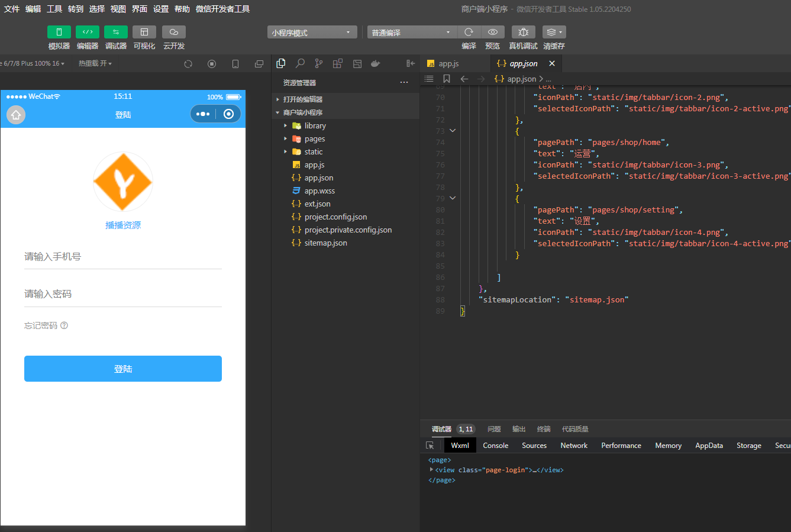Open the search icon in sidebar
791x532 pixels.
300,63
